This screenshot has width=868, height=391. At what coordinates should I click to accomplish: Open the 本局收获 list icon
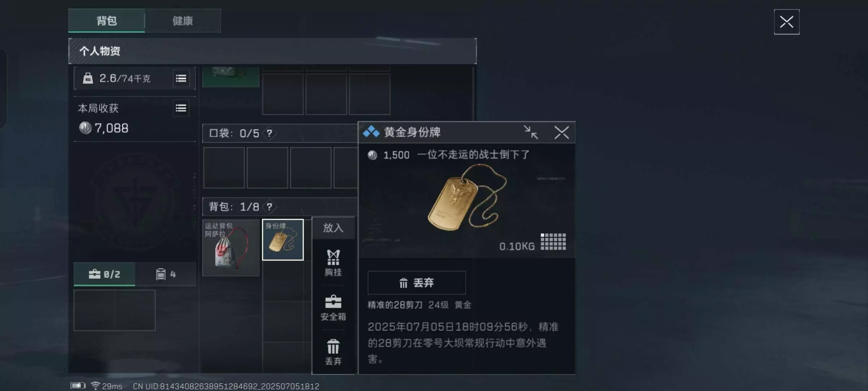181,108
